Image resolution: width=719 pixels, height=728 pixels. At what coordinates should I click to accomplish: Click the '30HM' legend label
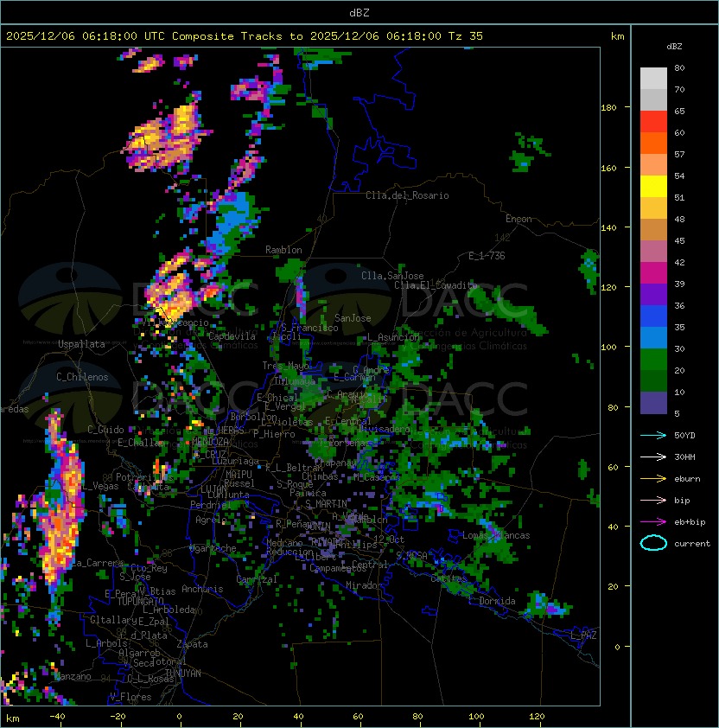684,457
